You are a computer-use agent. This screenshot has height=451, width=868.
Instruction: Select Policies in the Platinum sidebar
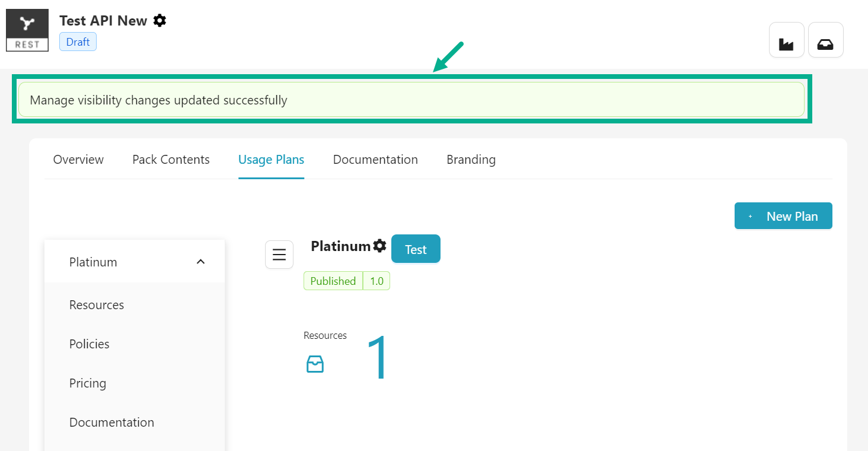click(x=89, y=344)
